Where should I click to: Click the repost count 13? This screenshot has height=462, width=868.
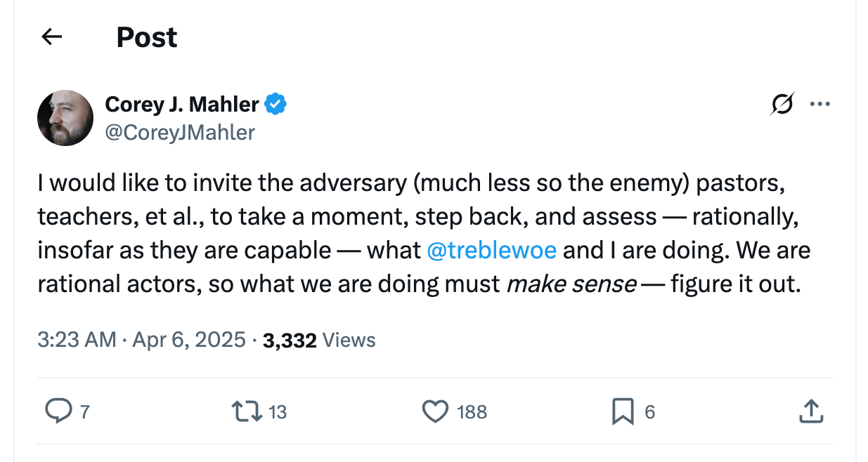tap(278, 412)
